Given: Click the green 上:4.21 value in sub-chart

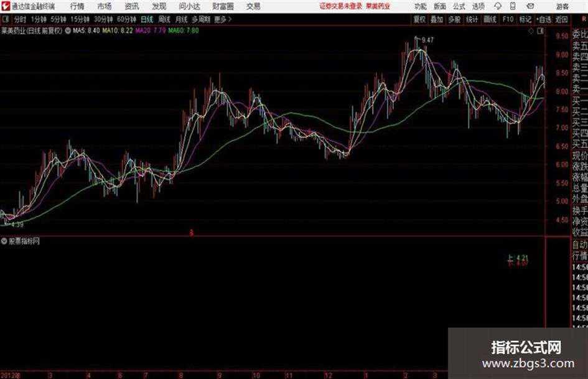Looking at the screenshot, I should (518, 258).
